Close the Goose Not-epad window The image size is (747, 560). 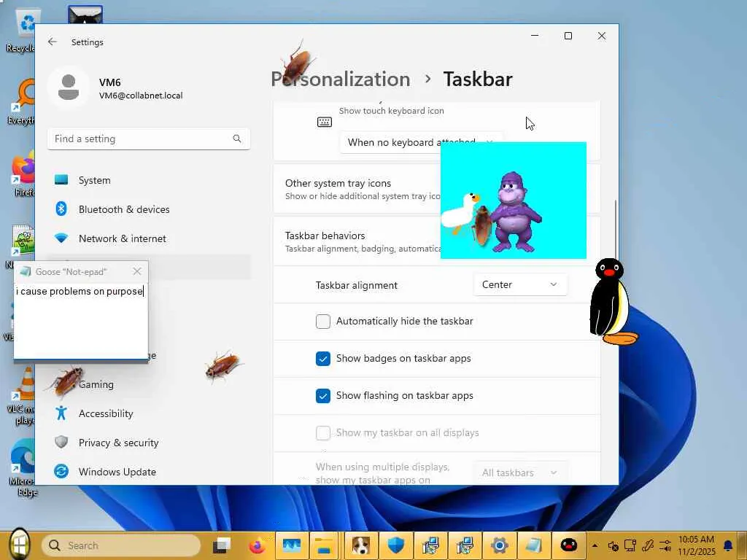pyautogui.click(x=137, y=271)
